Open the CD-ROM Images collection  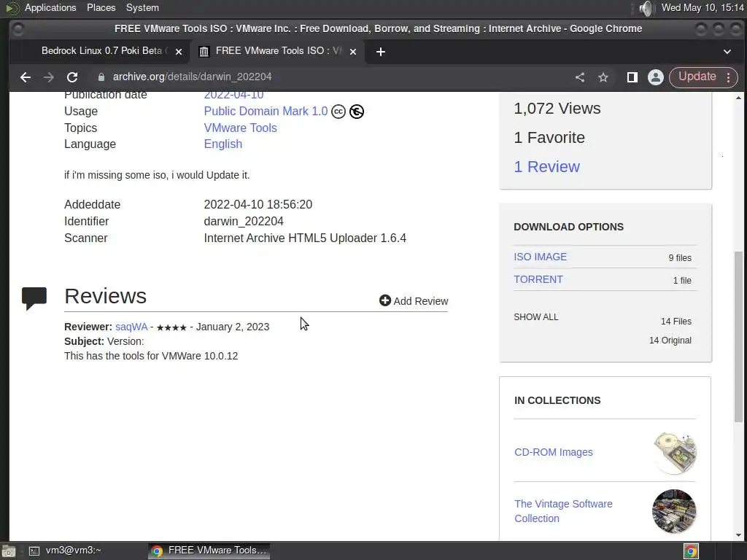click(554, 452)
